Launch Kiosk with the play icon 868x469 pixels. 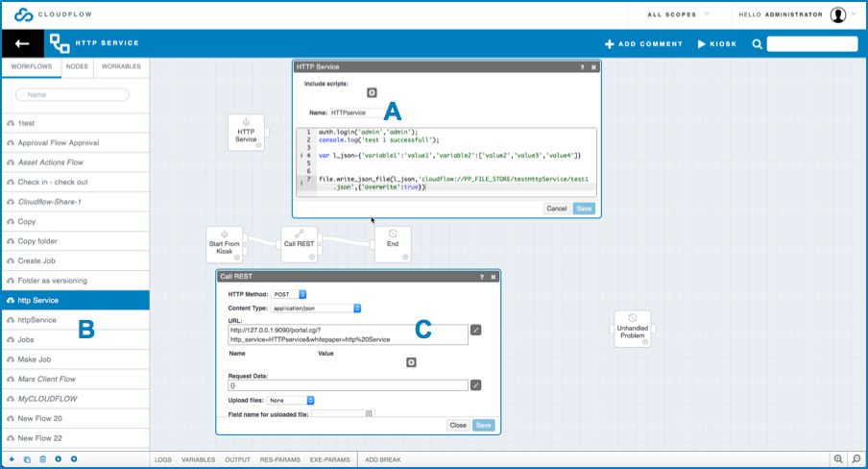coord(701,44)
